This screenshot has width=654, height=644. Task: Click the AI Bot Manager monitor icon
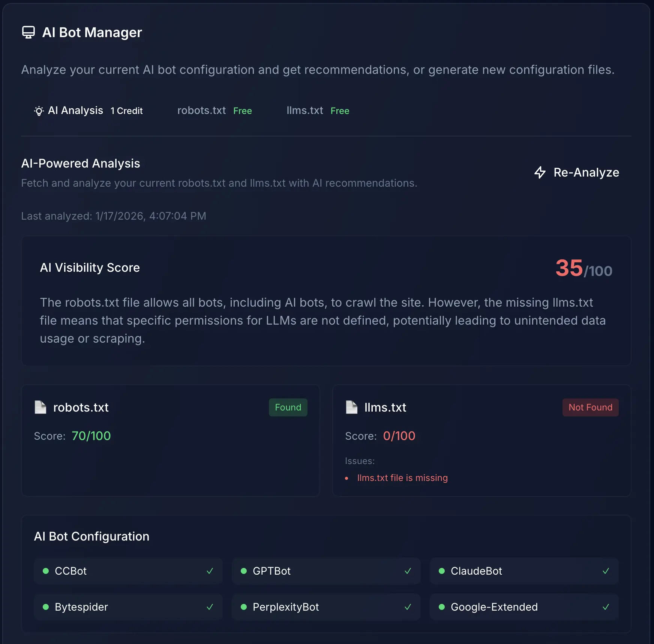tap(28, 32)
